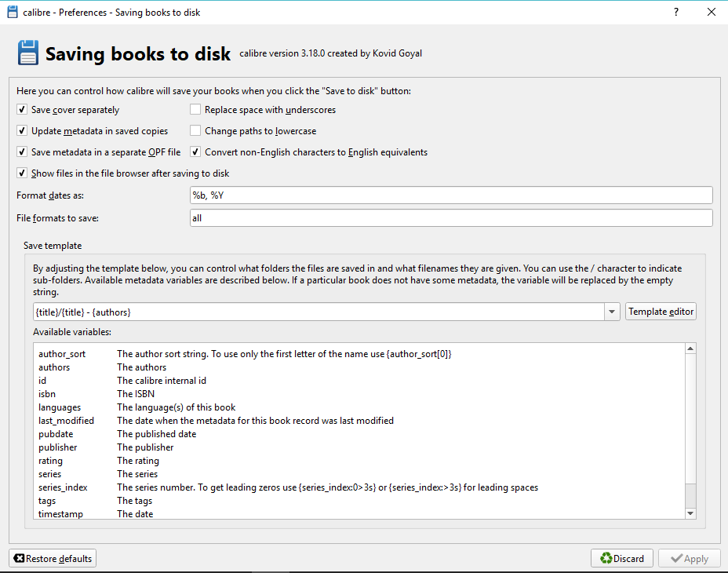
Task: Click the File formats to save field
Action: (x=451, y=218)
